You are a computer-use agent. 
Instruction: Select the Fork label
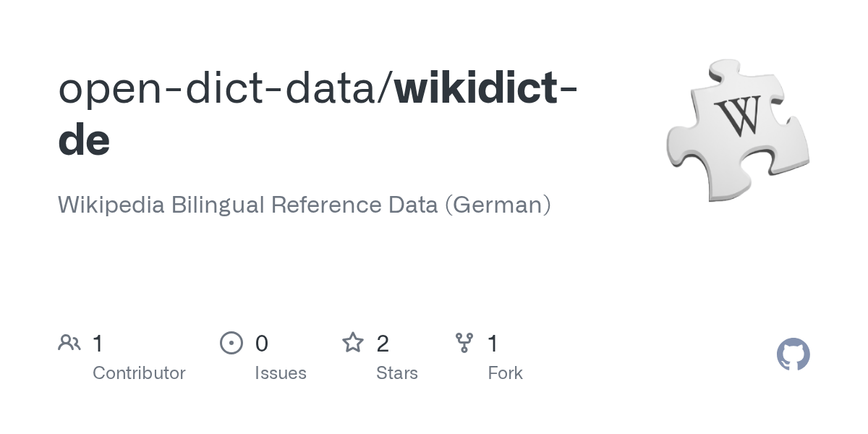coord(505,373)
